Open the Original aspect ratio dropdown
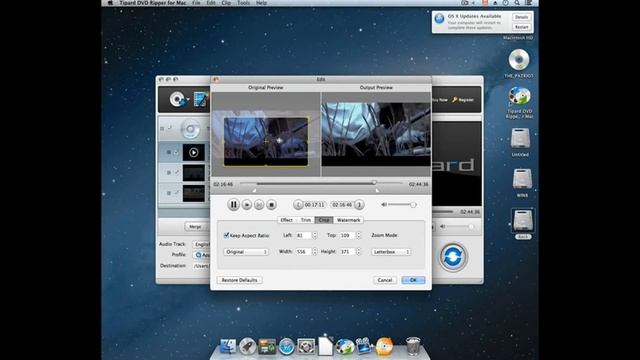This screenshot has width=640, height=360. [x=246, y=252]
